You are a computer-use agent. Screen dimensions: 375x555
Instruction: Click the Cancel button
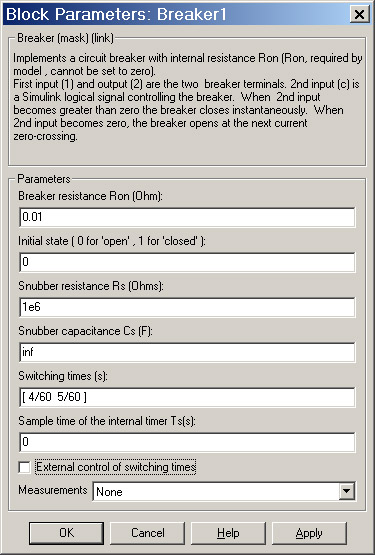[148, 533]
